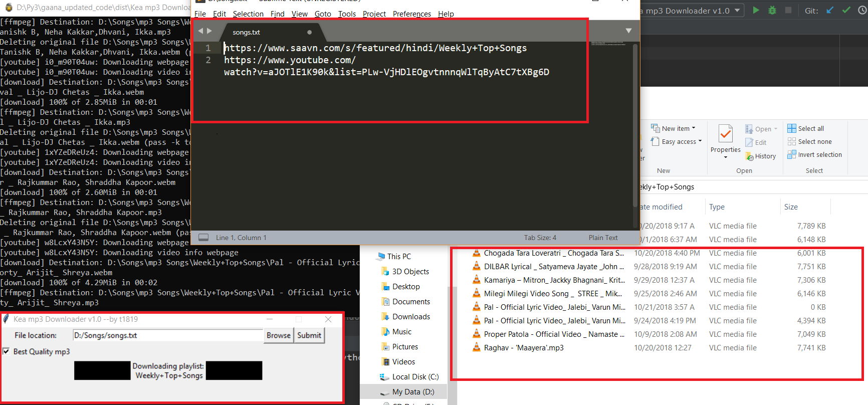The image size is (868, 405).
Task: Click the Kea mp3 Downloader feather icon
Action: [6, 319]
